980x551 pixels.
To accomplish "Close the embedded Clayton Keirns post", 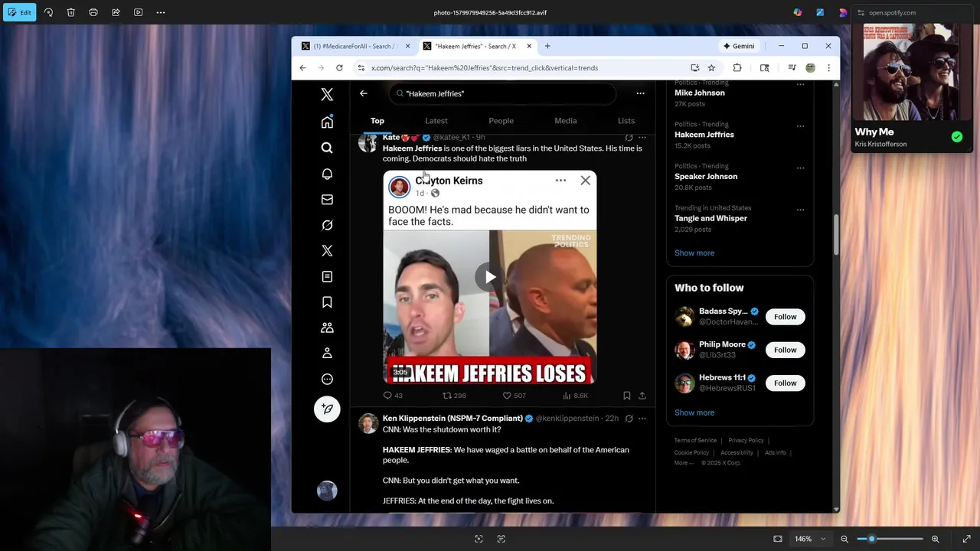I will pos(585,181).
